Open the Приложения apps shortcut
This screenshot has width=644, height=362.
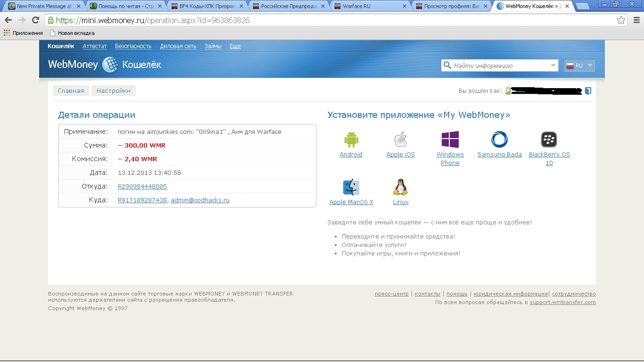pyautogui.click(x=23, y=33)
